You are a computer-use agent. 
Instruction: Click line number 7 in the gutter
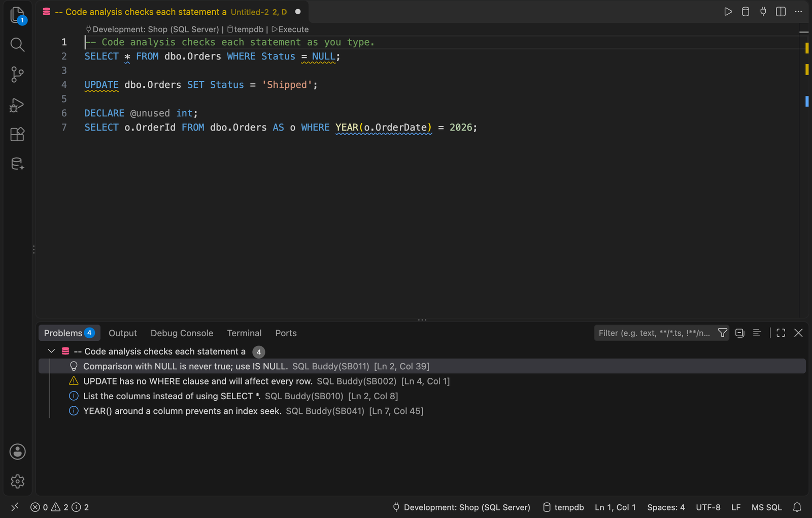click(64, 127)
